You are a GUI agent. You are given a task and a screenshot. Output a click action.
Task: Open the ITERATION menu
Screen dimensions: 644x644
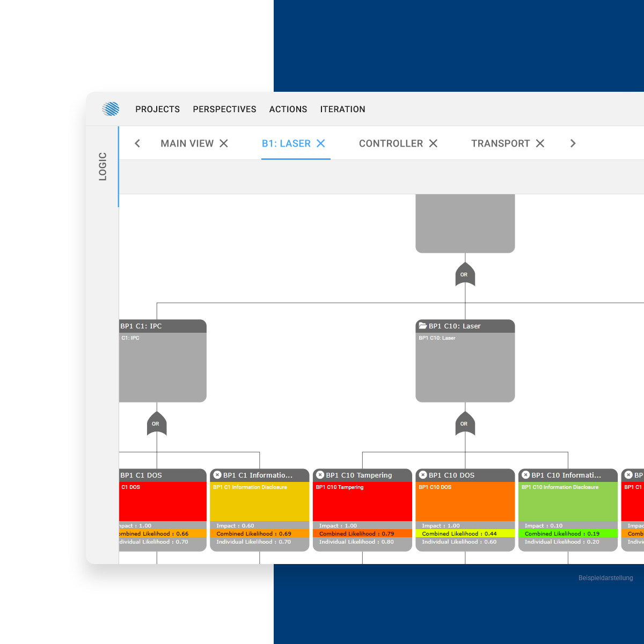(342, 109)
